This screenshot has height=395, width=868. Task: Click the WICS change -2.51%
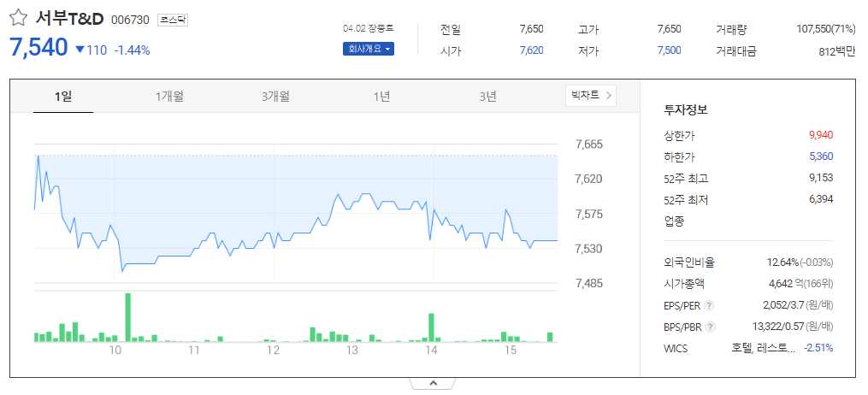pyautogui.click(x=818, y=348)
